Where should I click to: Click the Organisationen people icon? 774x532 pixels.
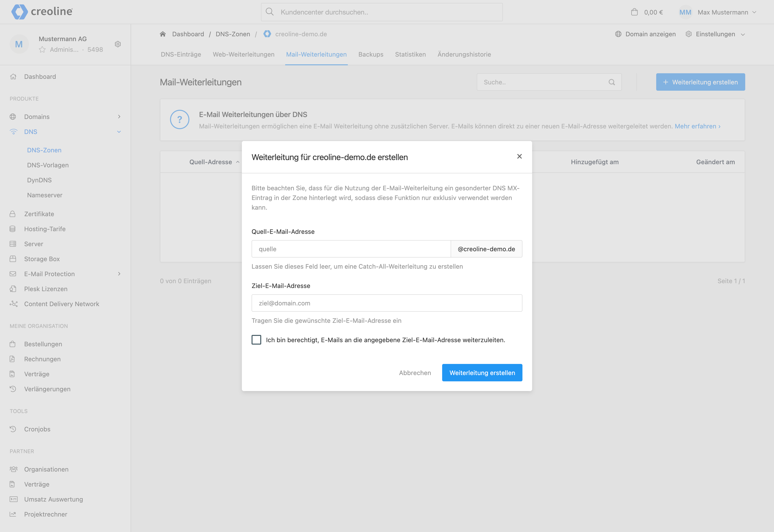click(x=13, y=469)
